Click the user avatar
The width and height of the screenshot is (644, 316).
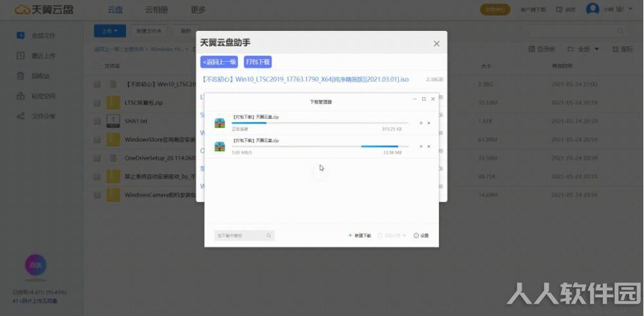[593, 9]
